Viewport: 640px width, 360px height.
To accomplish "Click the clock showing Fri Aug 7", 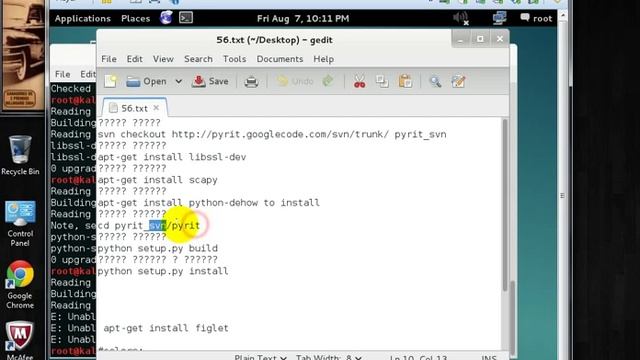I will click(x=303, y=18).
